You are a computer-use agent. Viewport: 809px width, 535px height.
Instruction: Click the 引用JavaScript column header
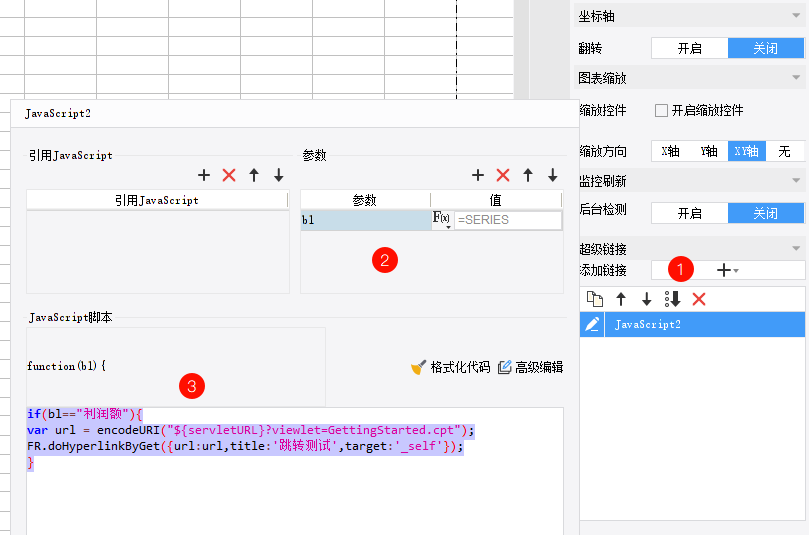(157, 200)
